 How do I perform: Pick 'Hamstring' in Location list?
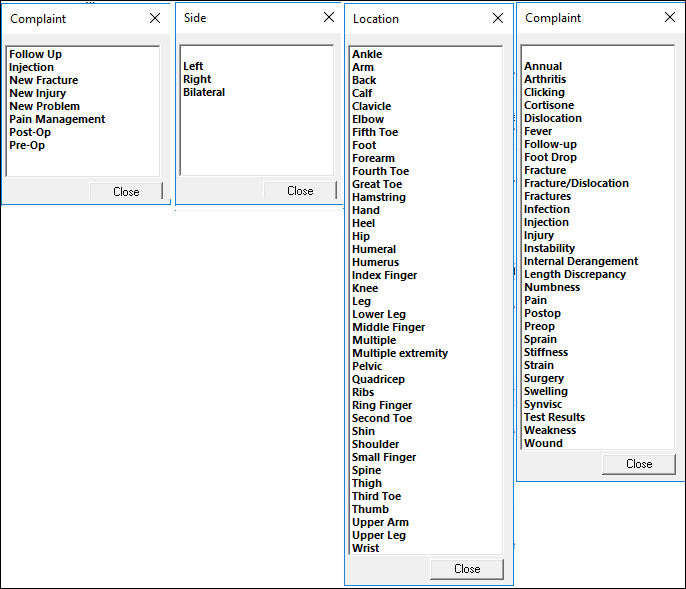(x=379, y=197)
